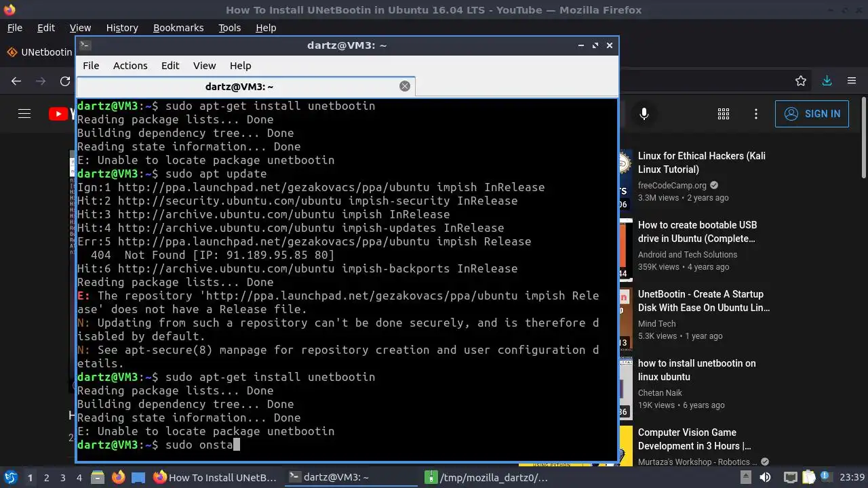The height and width of the screenshot is (488, 868).
Task: Open 'how to install unetbootin on linux ubuntu'
Action: pyautogui.click(x=696, y=370)
